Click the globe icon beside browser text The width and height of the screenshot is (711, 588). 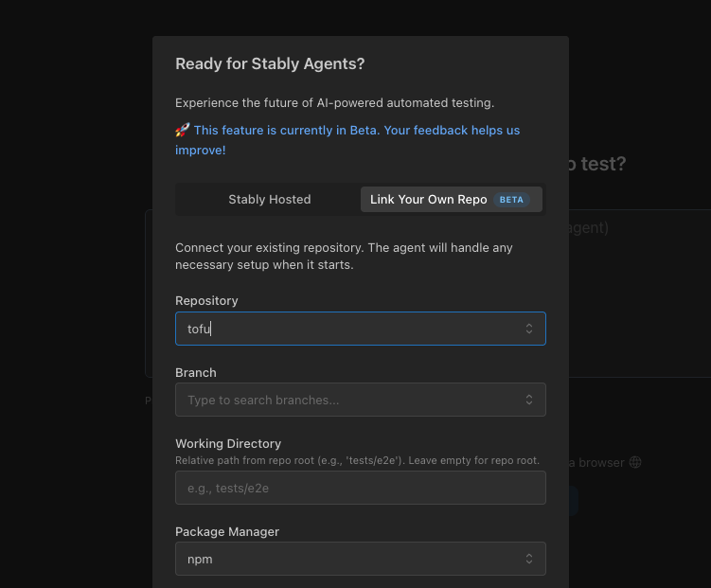tap(635, 462)
